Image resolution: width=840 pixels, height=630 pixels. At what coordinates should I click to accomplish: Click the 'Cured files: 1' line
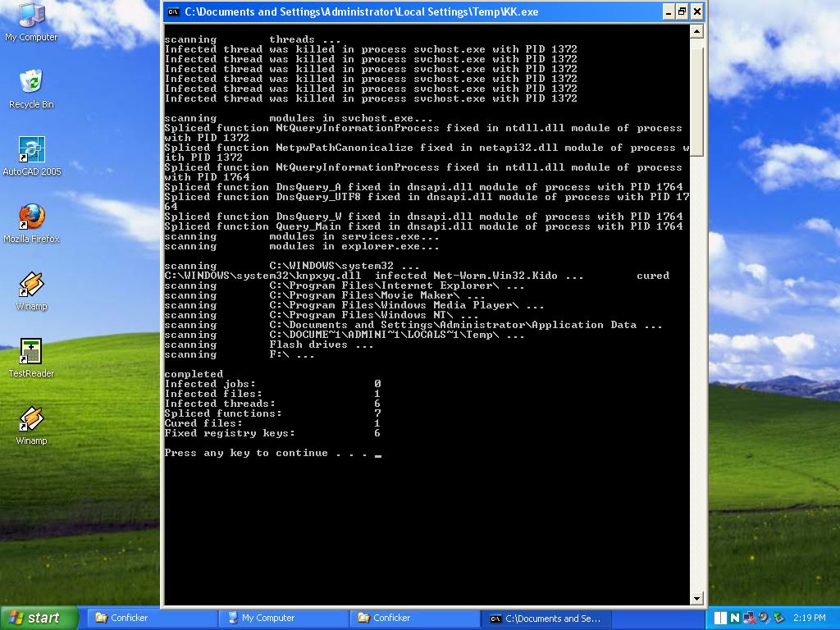coord(272,423)
